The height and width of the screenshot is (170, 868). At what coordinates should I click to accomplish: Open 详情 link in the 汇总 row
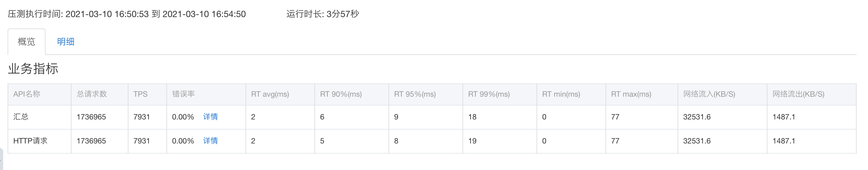point(210,117)
